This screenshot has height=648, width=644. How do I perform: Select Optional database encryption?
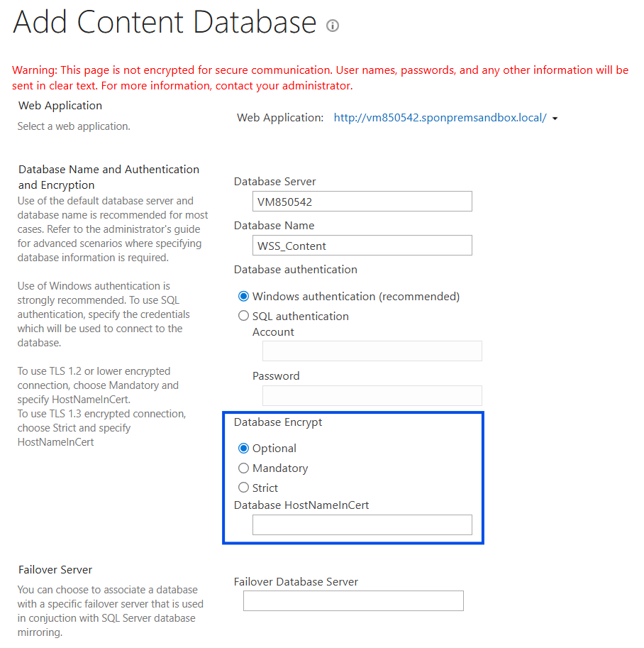tap(243, 448)
